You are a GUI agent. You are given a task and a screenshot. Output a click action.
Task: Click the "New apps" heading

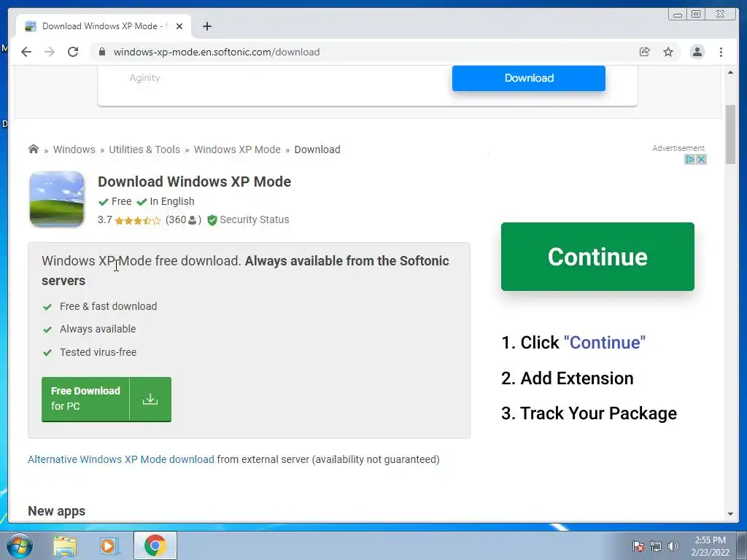(x=57, y=511)
